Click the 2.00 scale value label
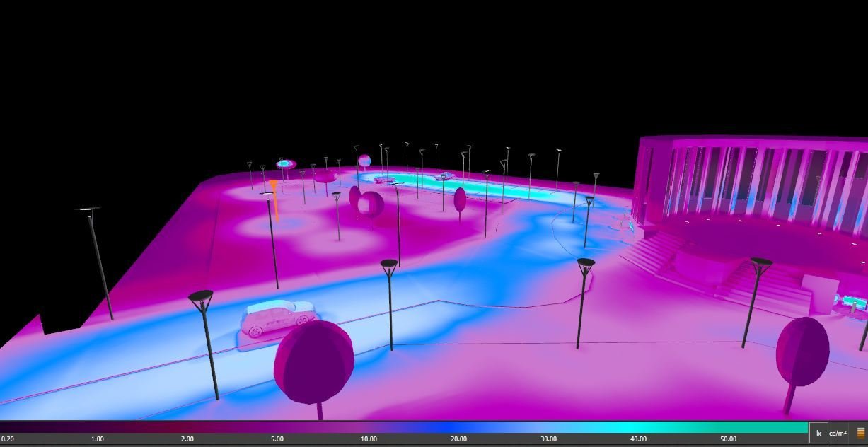Image resolution: width=868 pixels, height=447 pixels. point(187,439)
